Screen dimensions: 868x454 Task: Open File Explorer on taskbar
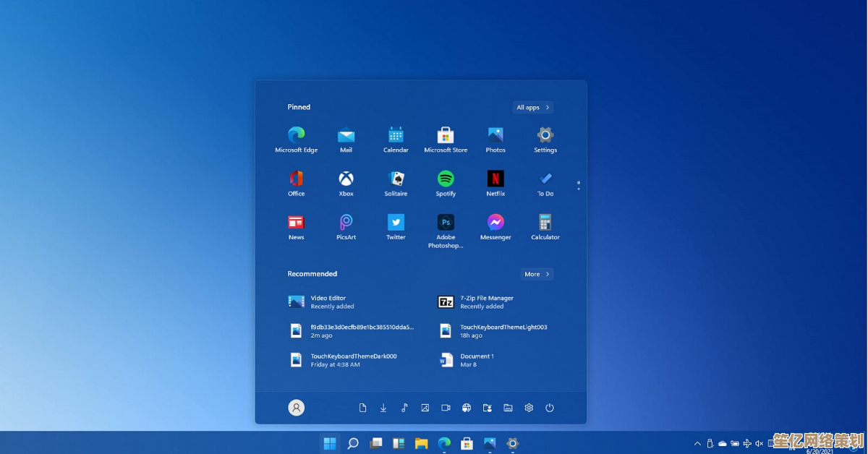pyautogui.click(x=421, y=443)
